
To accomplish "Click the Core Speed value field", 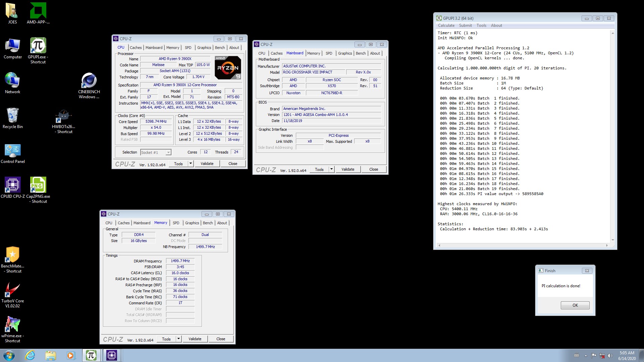I will pyautogui.click(x=156, y=122).
